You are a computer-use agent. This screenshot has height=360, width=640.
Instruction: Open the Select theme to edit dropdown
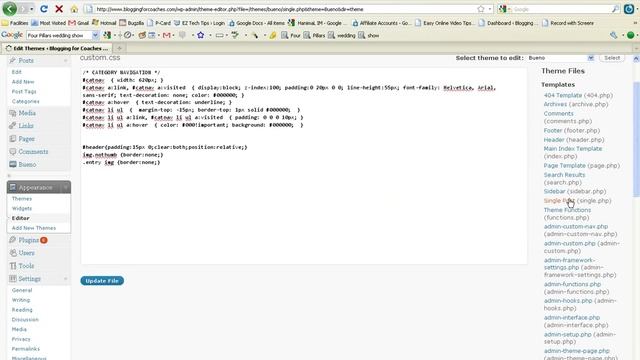561,58
